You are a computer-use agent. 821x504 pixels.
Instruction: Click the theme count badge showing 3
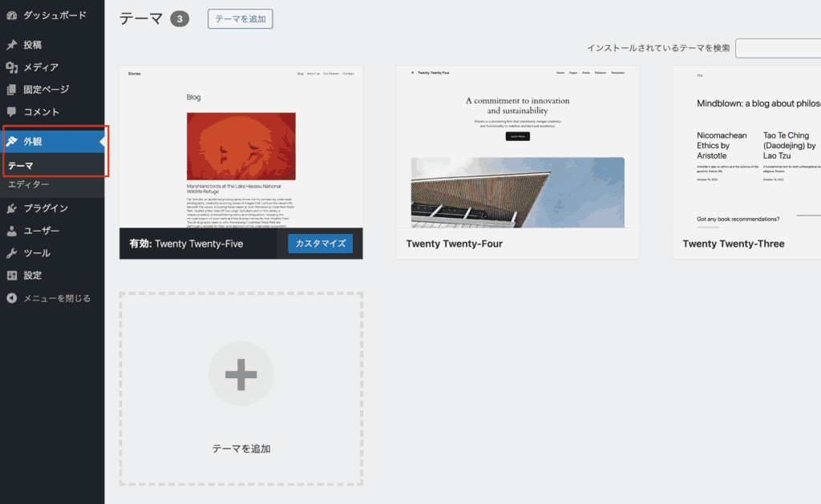pos(180,18)
